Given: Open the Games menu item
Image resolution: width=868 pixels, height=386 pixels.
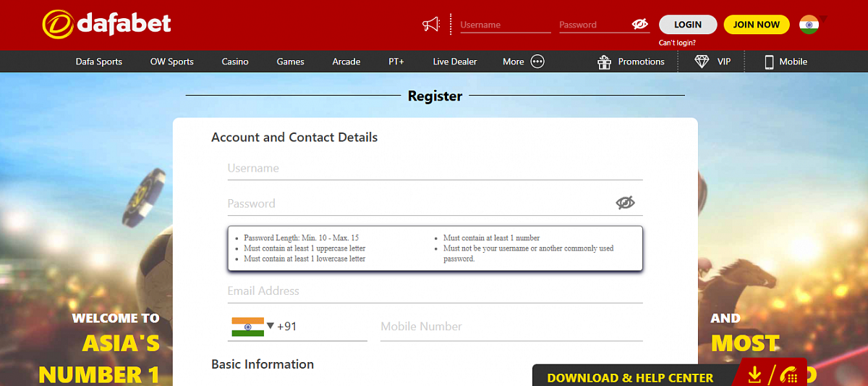Looking at the screenshot, I should point(290,62).
